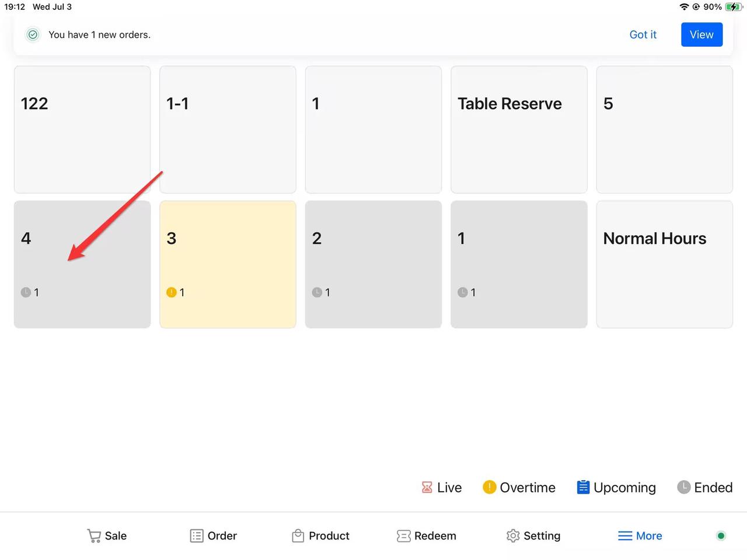Screen dimensions: 747x560
Task: Select the Normal Hours tile
Action: coord(664,264)
